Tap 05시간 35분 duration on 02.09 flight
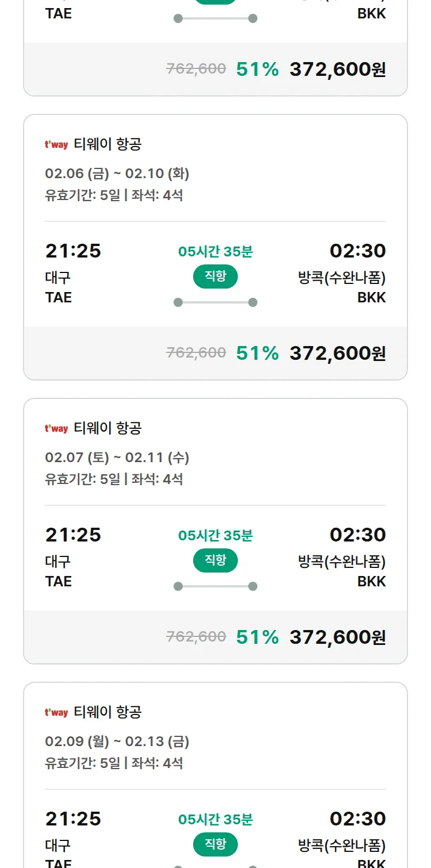431x868 pixels. 215,819
